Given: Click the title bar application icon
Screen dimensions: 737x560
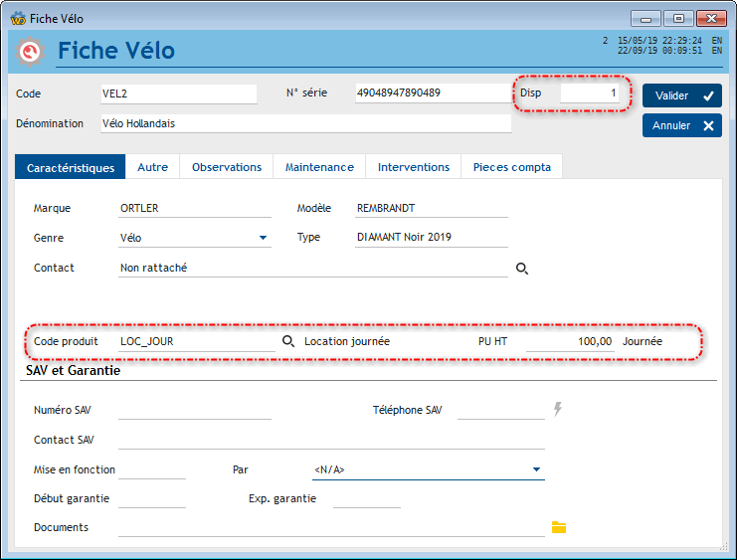Looking at the screenshot, I should coord(17,18).
